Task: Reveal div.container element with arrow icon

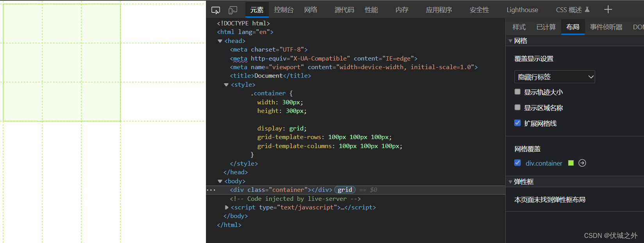Action: coord(582,163)
